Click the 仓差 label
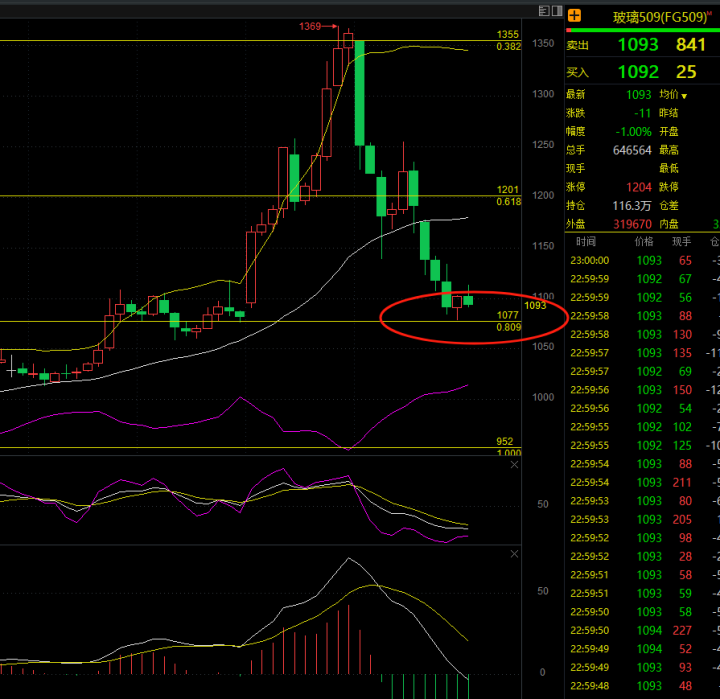 coord(669,205)
